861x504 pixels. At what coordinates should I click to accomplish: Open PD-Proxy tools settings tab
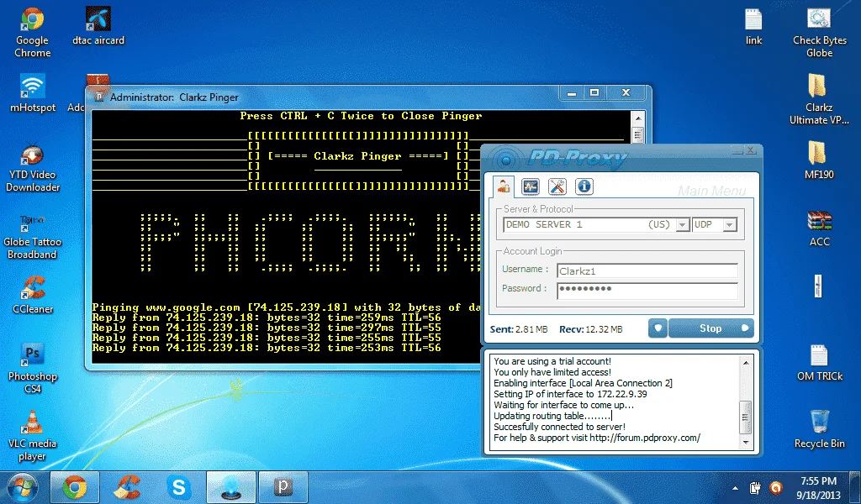[x=557, y=186]
